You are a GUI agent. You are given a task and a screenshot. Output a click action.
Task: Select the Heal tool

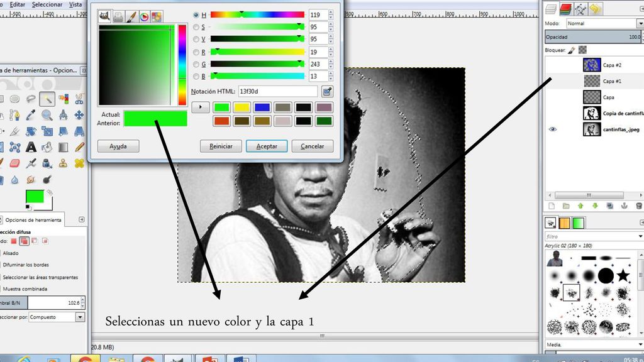tap(79, 163)
